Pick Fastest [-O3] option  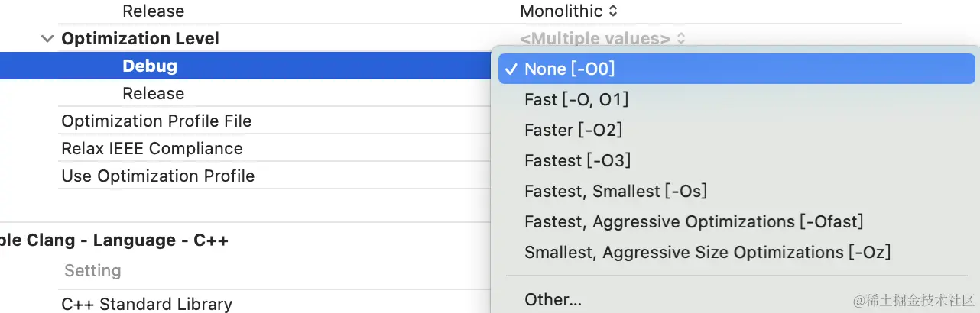pyautogui.click(x=577, y=160)
